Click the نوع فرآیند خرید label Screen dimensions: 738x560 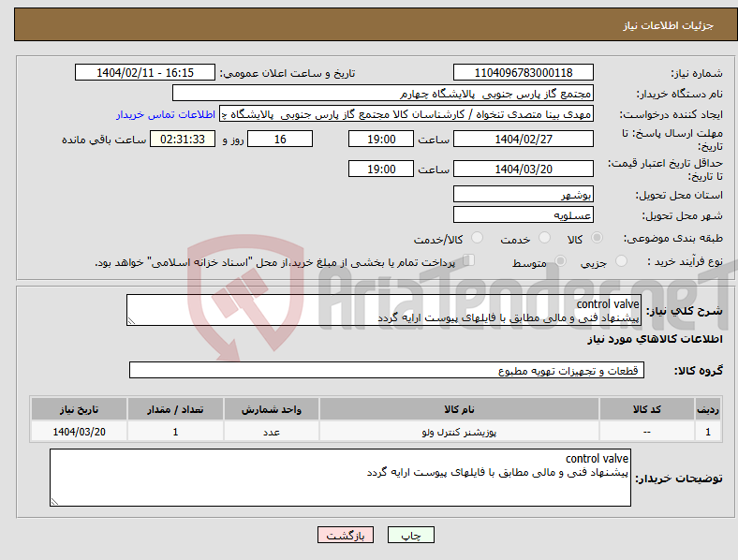pyautogui.click(x=685, y=261)
